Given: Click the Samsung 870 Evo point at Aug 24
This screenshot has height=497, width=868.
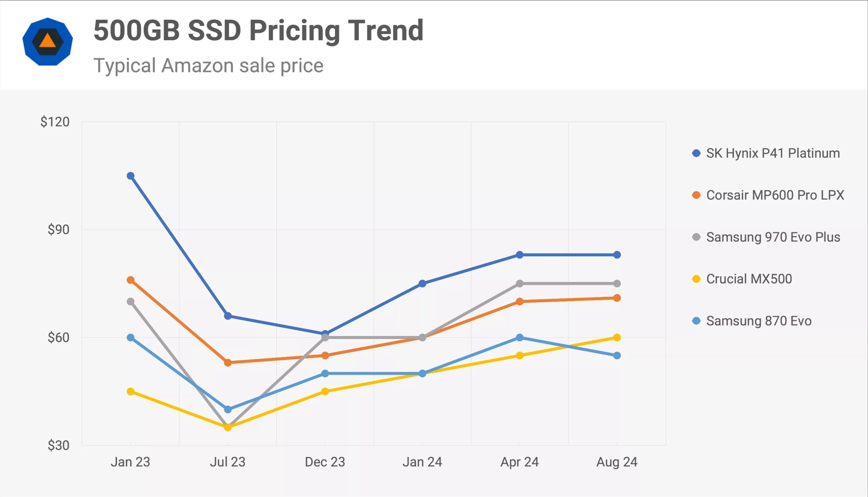Looking at the screenshot, I should click(617, 356).
